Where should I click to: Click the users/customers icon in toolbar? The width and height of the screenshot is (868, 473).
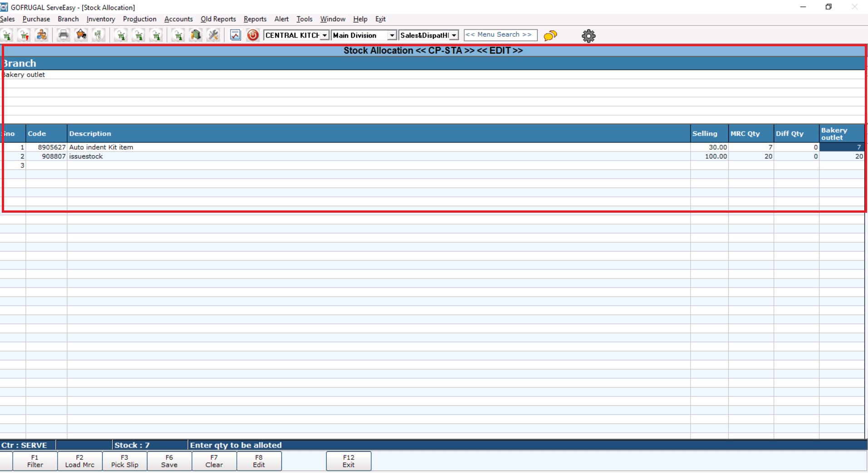point(42,35)
